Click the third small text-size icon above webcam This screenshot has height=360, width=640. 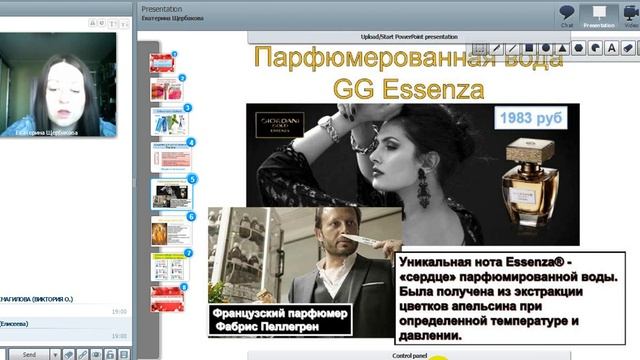(112, 24)
